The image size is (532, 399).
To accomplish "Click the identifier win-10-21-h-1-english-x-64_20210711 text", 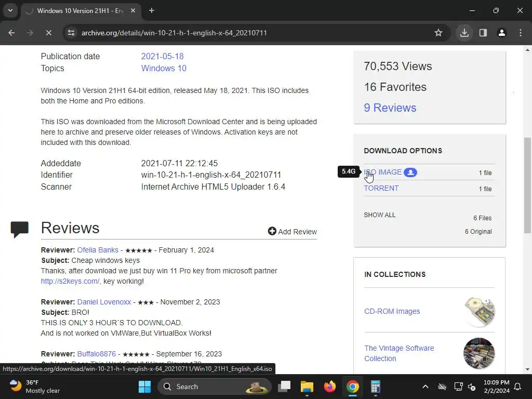I will pyautogui.click(x=211, y=175).
